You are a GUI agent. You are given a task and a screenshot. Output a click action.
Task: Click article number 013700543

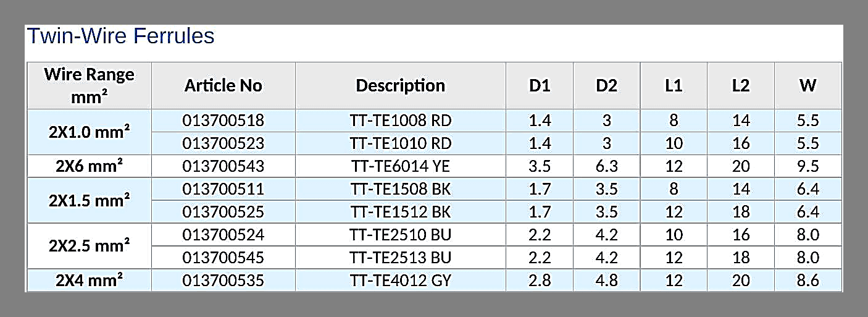223,166
